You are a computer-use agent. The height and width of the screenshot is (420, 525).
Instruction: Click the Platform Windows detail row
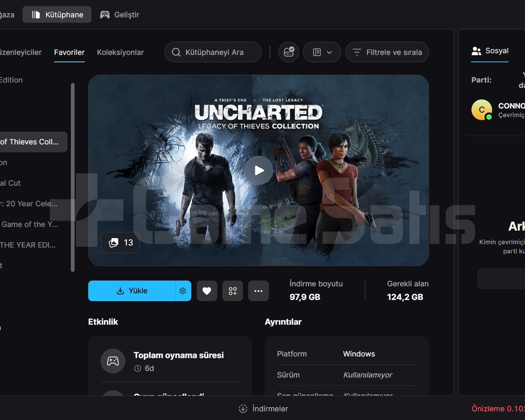(346, 354)
